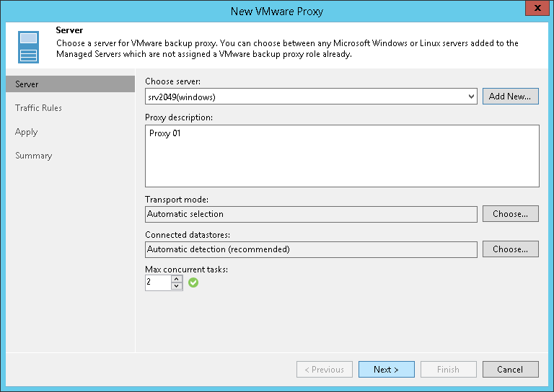Switch to the Summary wizard step
Screen dimensions: 554x392
point(34,156)
